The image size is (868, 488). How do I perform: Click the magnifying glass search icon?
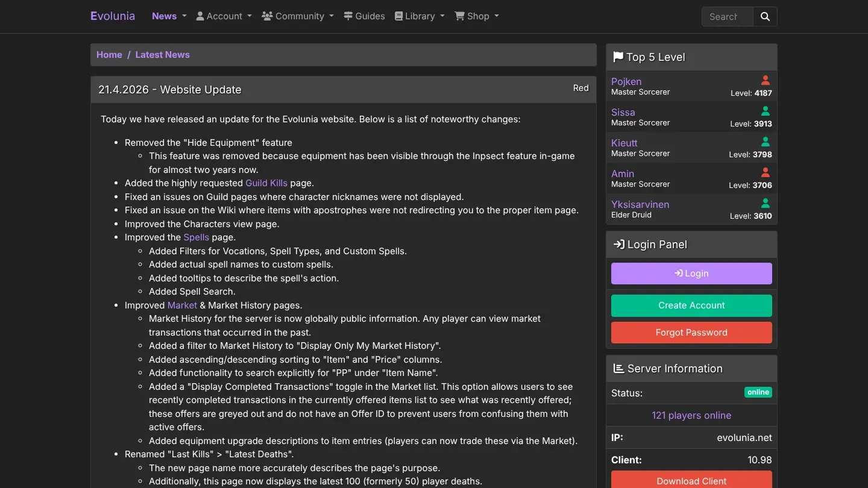click(765, 17)
